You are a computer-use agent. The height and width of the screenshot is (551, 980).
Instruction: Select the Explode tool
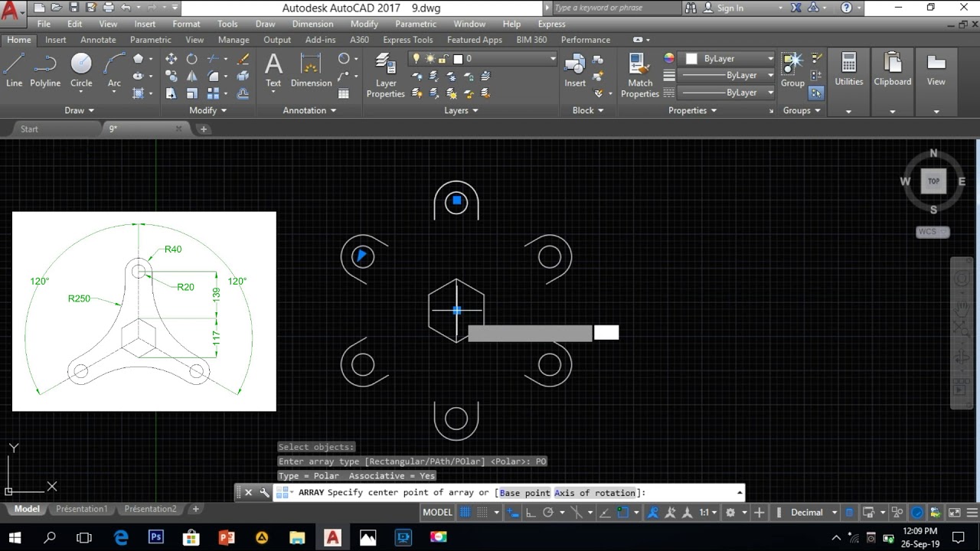[x=243, y=76]
